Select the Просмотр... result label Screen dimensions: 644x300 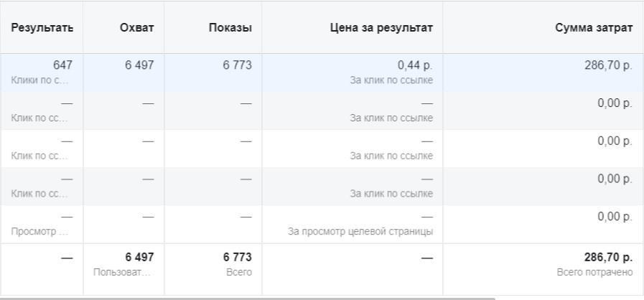[39, 232]
